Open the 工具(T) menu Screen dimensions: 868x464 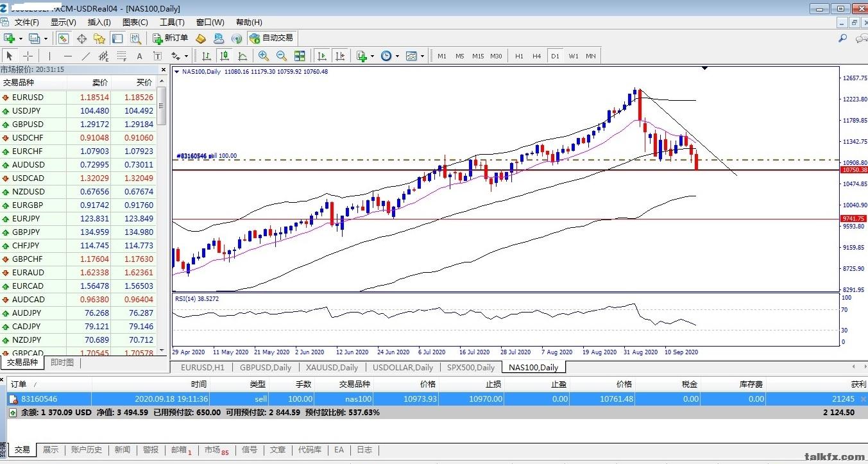pos(172,22)
